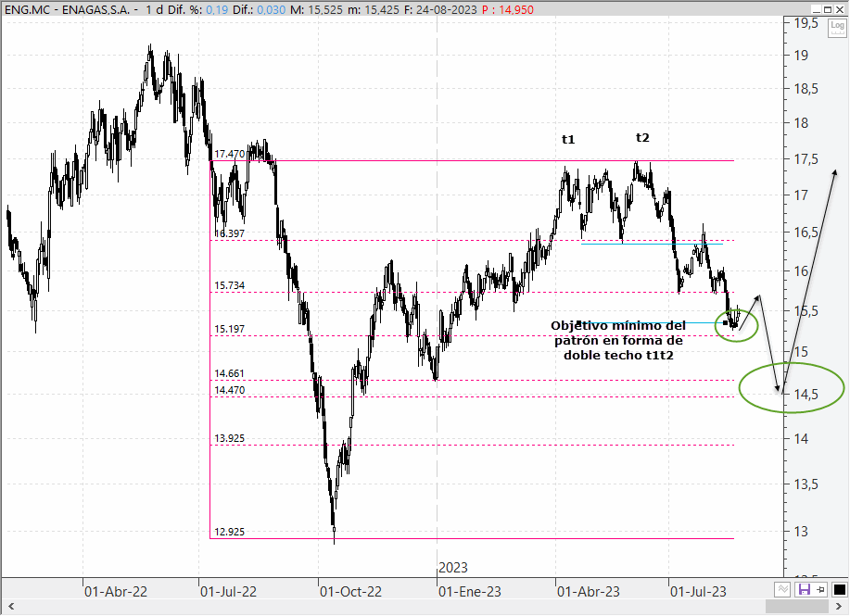Viewport: 850px width, 616px height.
Task: Click the 16,5 price axis label
Action: [x=806, y=233]
